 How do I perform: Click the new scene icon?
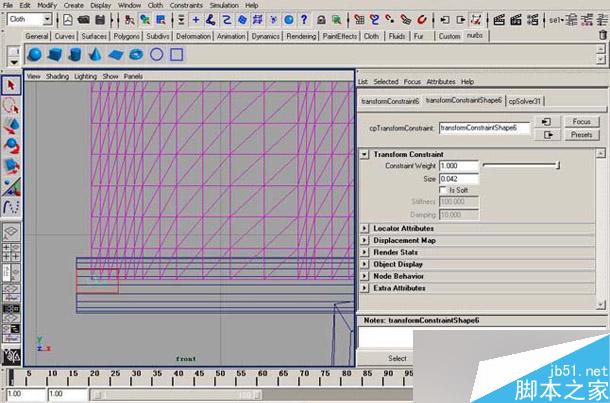pyautogui.click(x=68, y=19)
